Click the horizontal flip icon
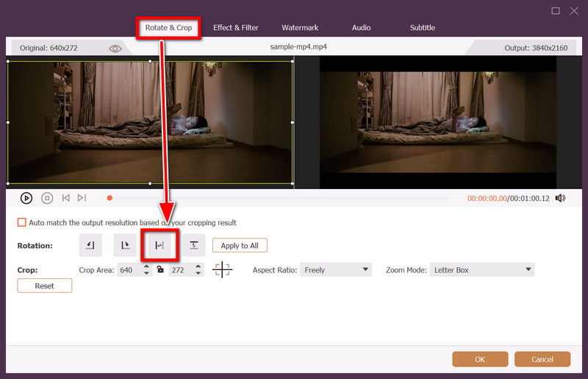 click(159, 245)
